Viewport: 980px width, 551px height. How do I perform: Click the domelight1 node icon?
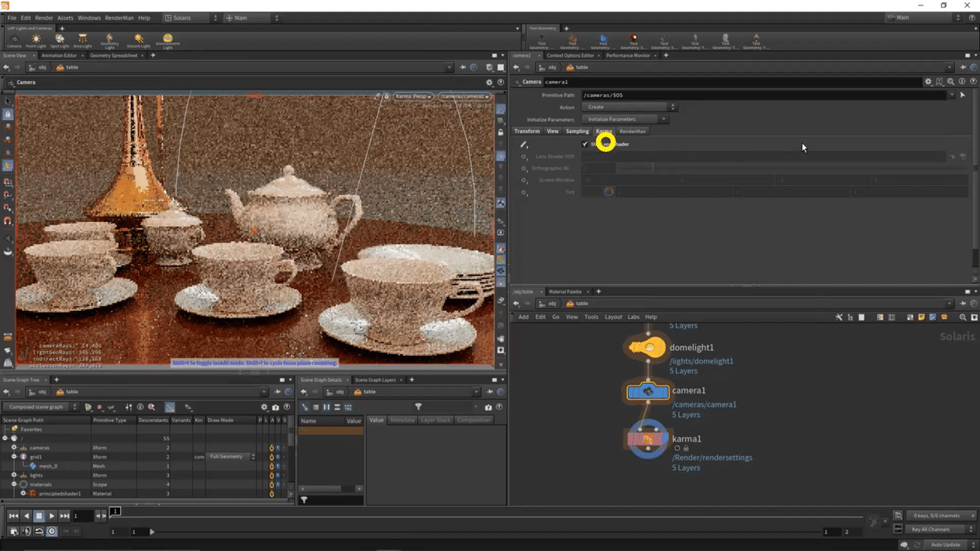pos(648,348)
